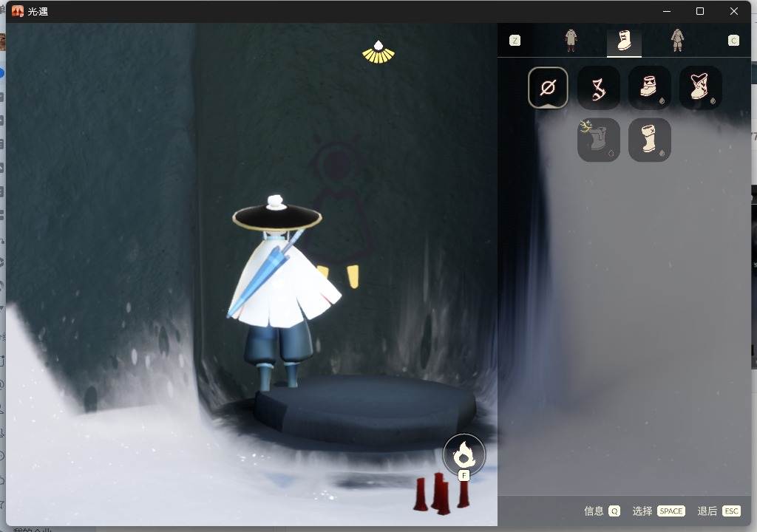Pick the tall white boot with X

(649, 140)
